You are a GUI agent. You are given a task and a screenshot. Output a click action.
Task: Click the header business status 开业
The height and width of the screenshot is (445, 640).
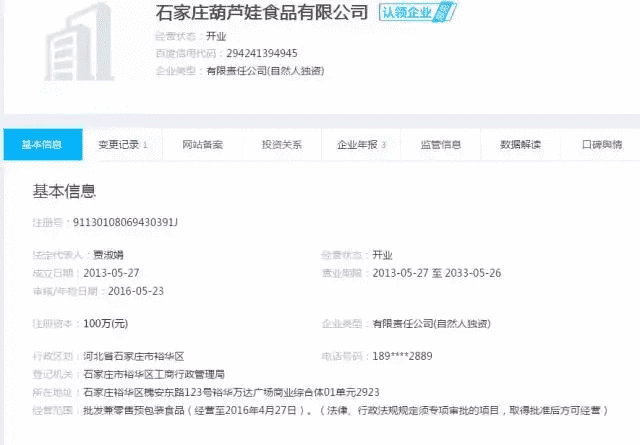tap(216, 36)
